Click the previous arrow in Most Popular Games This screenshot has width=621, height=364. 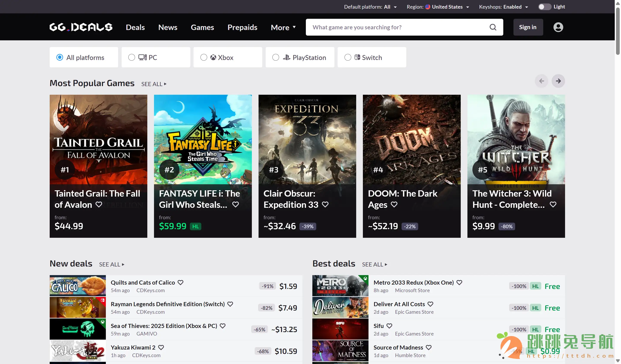pos(541,81)
